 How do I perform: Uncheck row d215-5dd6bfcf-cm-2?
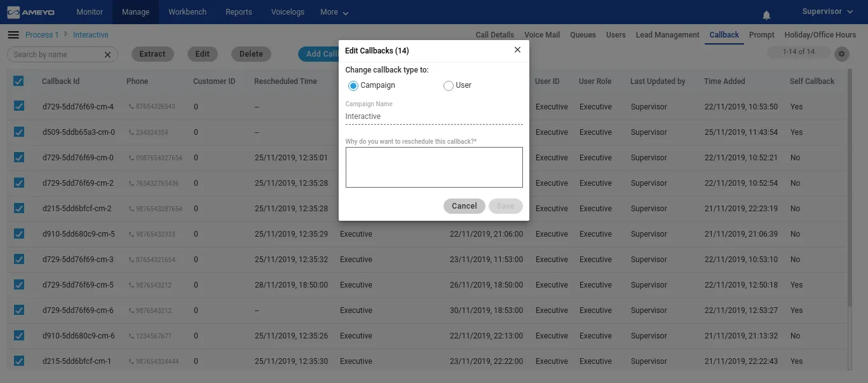(18, 208)
